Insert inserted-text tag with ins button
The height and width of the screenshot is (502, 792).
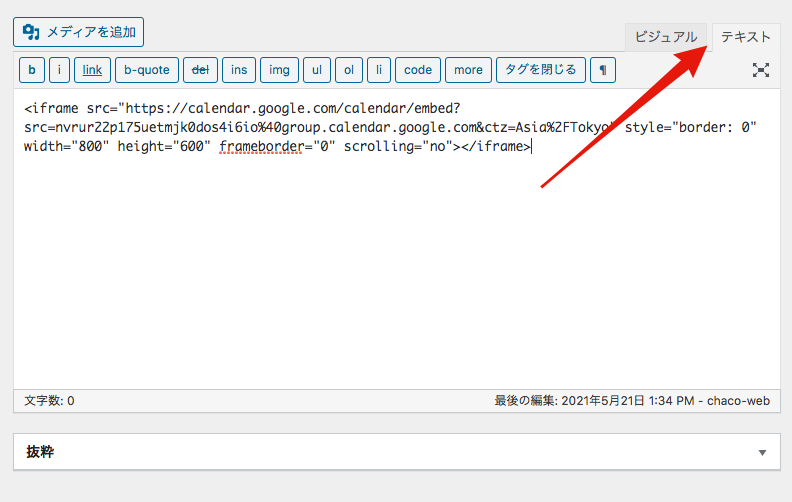(239, 70)
